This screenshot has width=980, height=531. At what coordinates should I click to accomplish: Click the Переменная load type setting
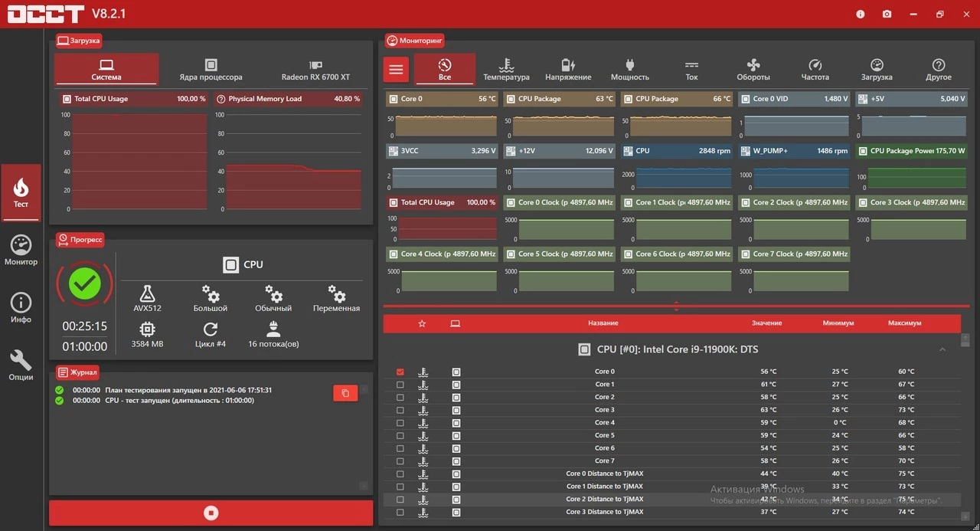pyautogui.click(x=336, y=299)
